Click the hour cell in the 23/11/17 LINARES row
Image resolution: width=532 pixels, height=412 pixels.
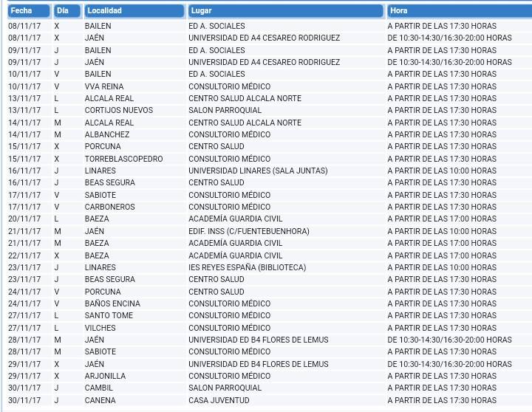click(x=442, y=267)
